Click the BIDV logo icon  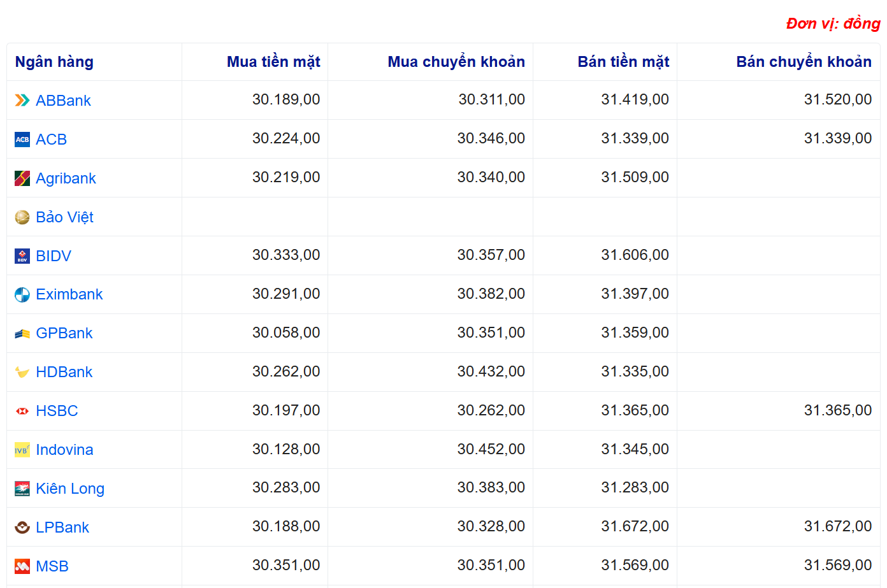tap(22, 256)
